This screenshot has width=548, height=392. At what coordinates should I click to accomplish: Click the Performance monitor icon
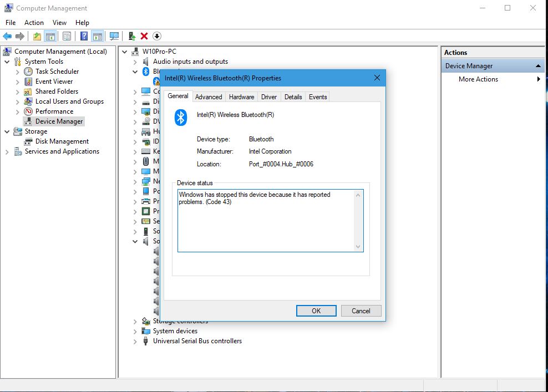pos(28,111)
